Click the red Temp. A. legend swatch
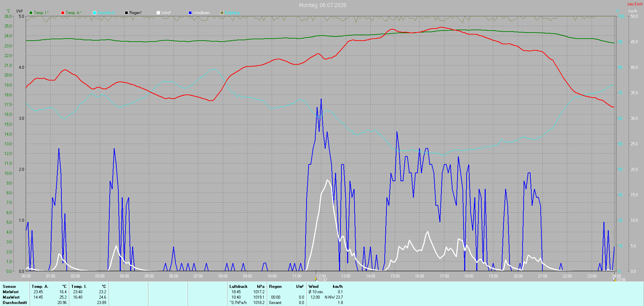644x306 pixels. click(63, 13)
